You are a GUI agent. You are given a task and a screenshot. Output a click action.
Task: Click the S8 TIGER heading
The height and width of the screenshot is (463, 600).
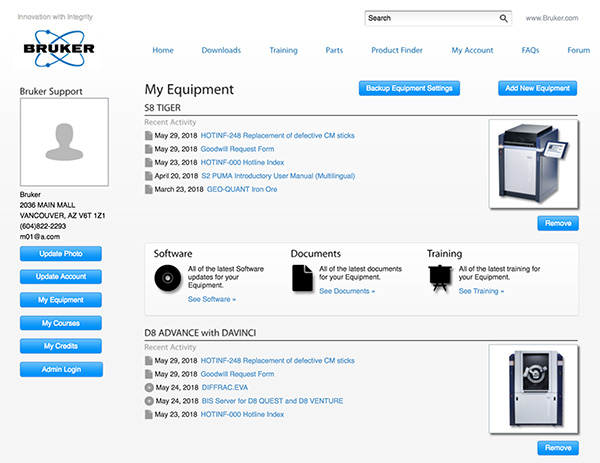[x=163, y=108]
